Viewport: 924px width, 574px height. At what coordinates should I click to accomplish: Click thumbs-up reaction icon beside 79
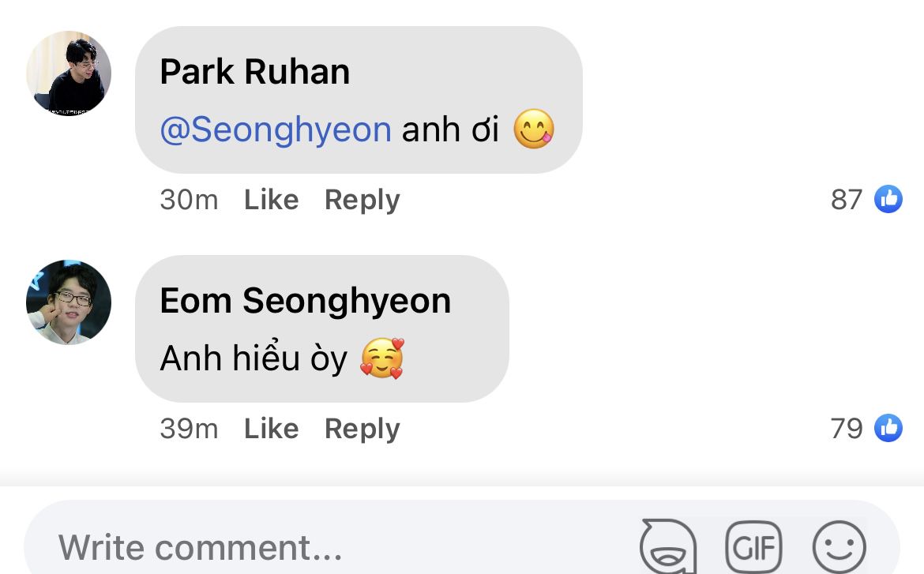pos(888,428)
